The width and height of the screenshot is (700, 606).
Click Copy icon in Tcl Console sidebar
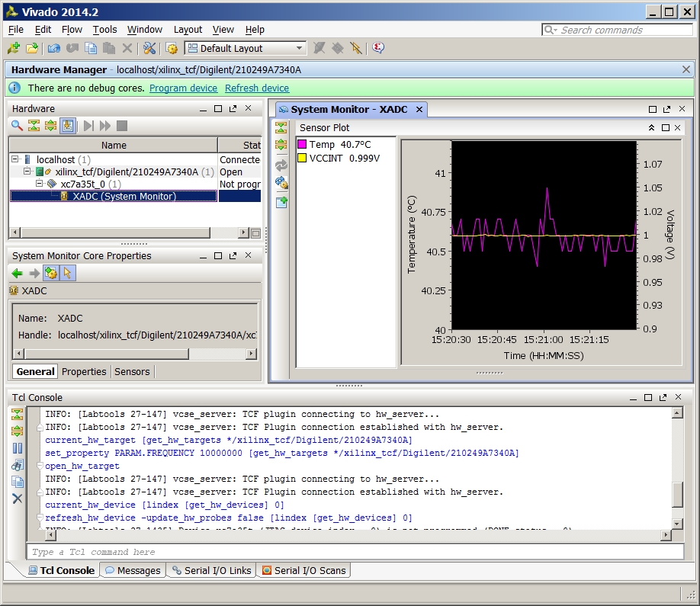point(18,482)
